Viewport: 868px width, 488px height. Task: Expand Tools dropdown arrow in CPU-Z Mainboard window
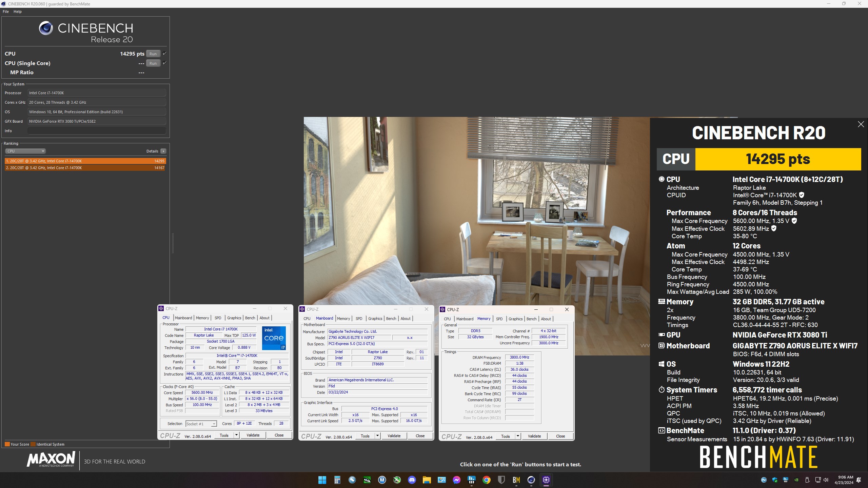(x=377, y=436)
